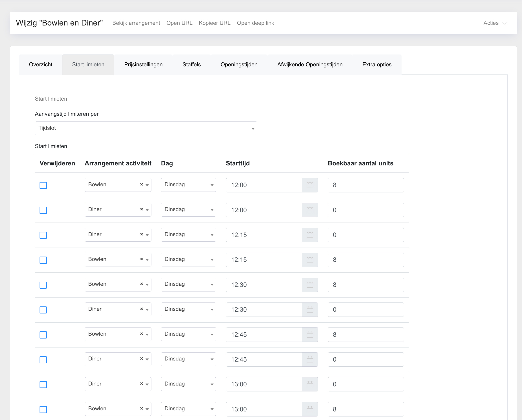Viewport: 522px width, 420px height.
Task: Check Verwijderen box for Bowlen 12:00 row
Action: pyautogui.click(x=43, y=185)
